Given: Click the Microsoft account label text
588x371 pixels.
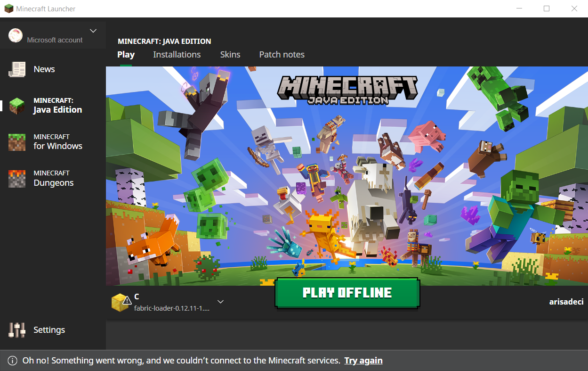Looking at the screenshot, I should coord(55,40).
